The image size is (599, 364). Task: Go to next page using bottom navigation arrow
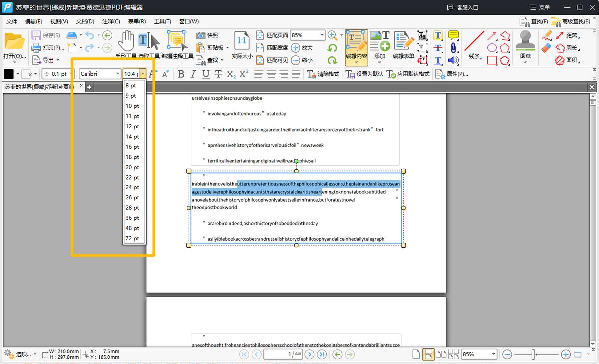309,354
